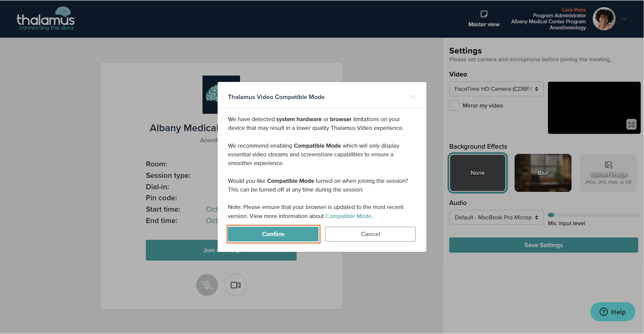Viewport: 644px width, 334px height.
Task: Click the Dial-in label
Action: [x=157, y=187]
